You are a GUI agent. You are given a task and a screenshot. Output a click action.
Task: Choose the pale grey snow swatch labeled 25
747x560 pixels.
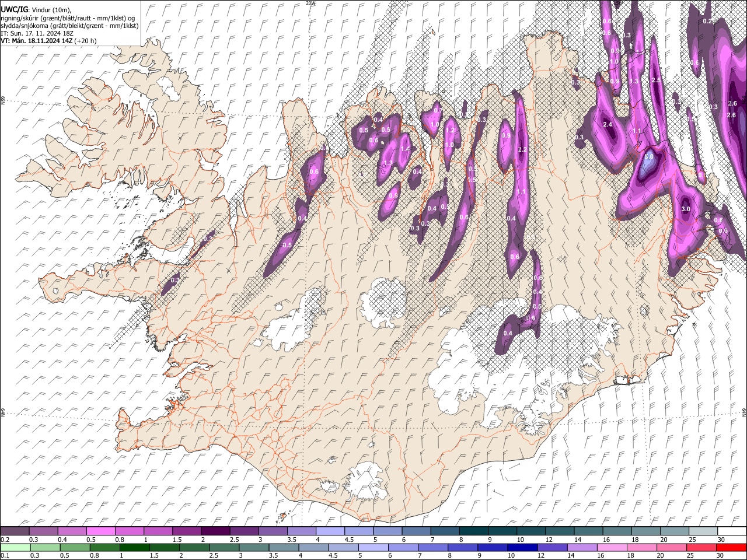[x=703, y=531]
